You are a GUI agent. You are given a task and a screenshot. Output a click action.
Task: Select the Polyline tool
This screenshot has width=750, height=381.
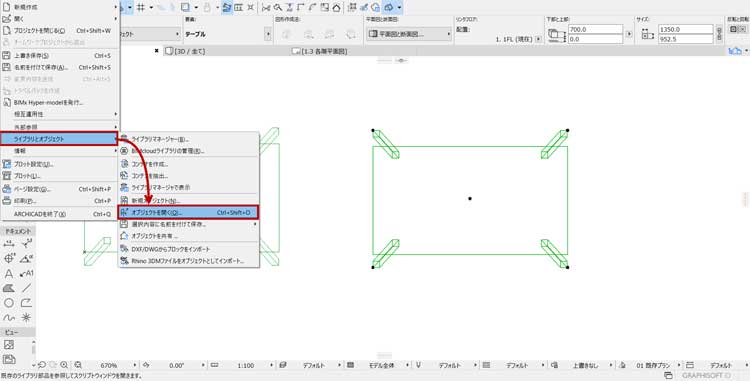pos(26,303)
